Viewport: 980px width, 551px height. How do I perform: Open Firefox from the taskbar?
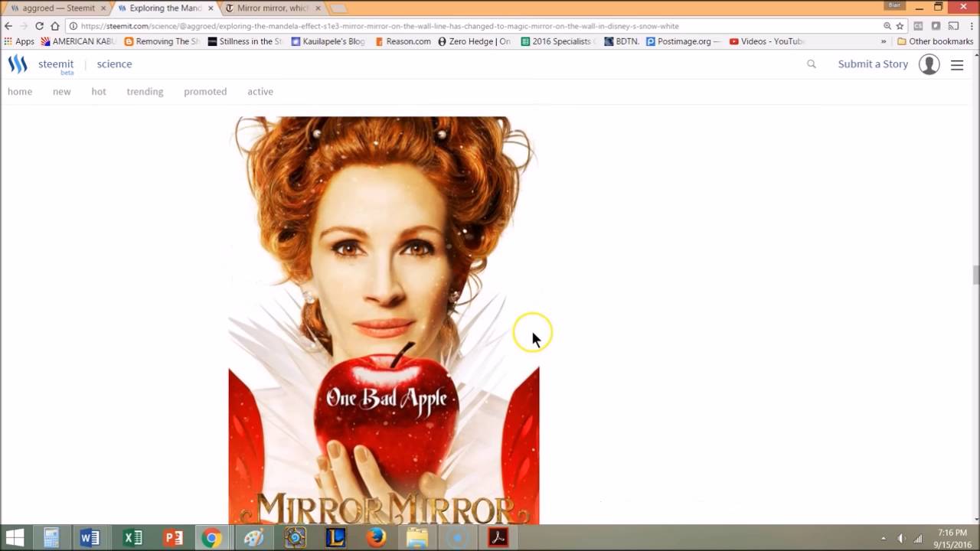pyautogui.click(x=375, y=538)
